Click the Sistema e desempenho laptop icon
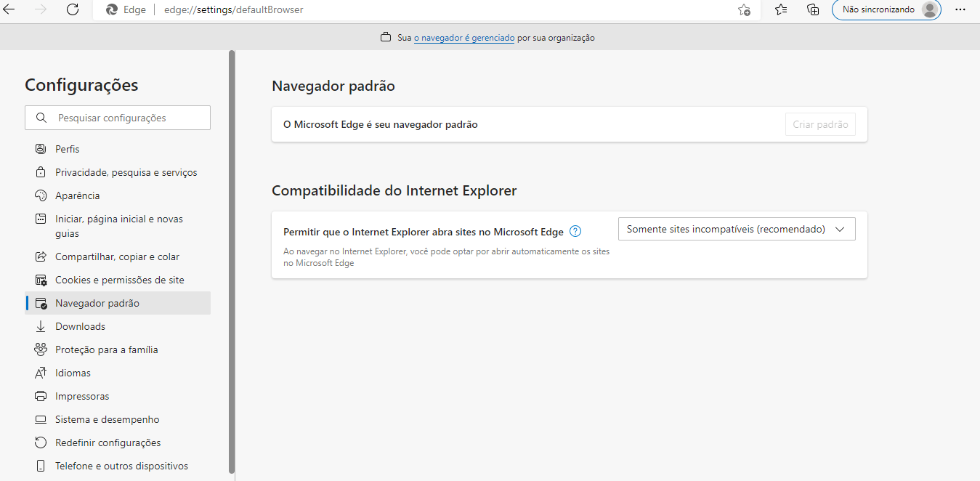The width and height of the screenshot is (980, 481). (x=41, y=419)
